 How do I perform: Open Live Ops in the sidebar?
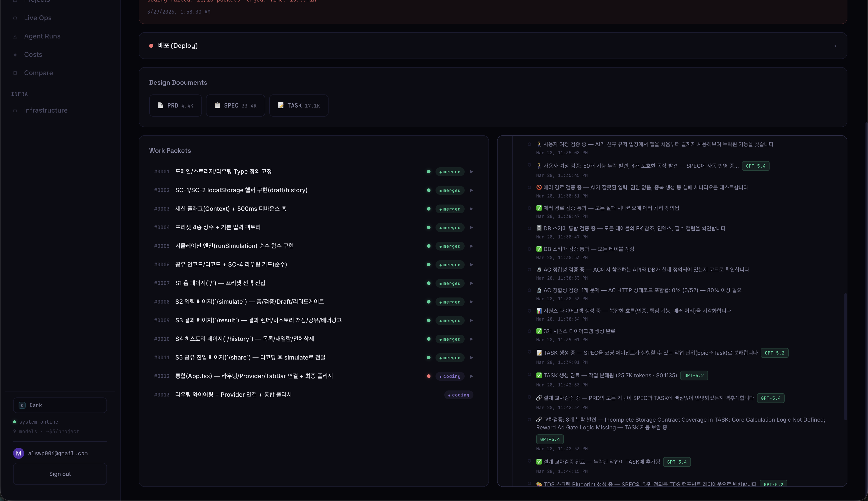pyautogui.click(x=38, y=18)
